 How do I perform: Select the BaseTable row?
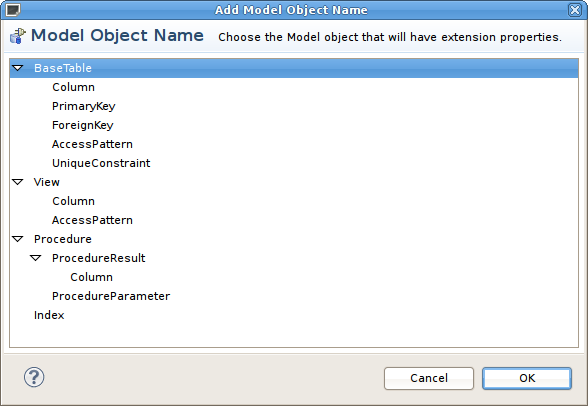294,68
